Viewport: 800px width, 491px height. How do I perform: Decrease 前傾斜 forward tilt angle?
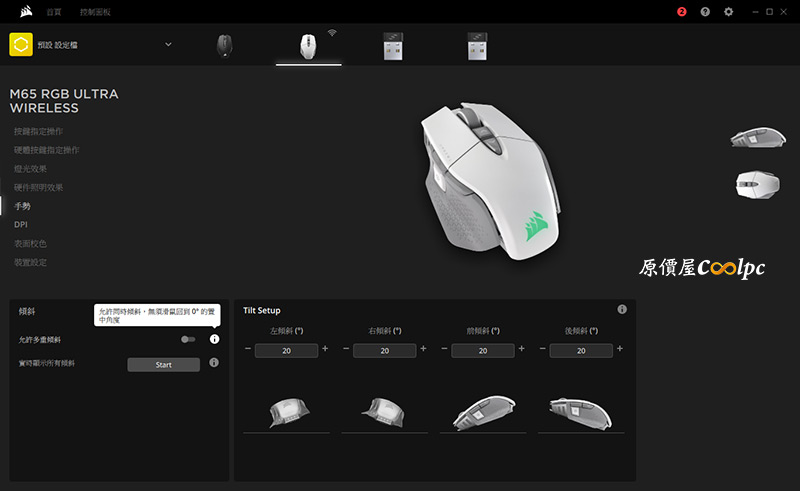[444, 349]
